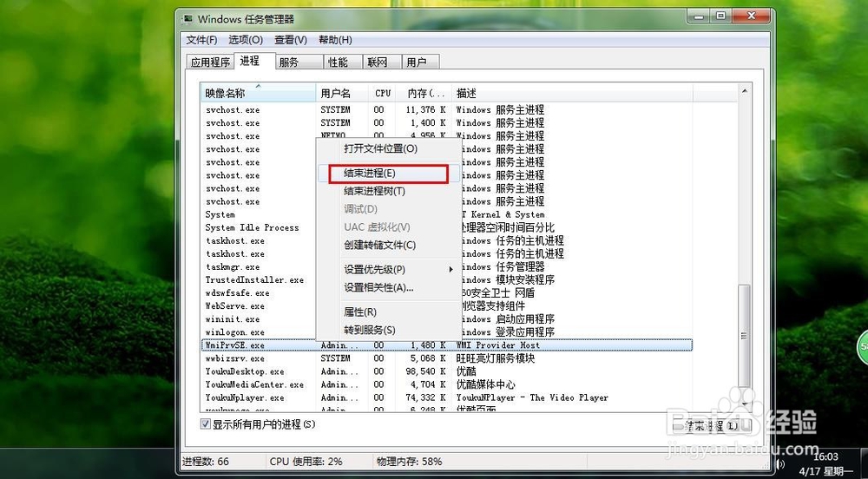Select the YoukuMediaCenter.exe process row
Screen dimensions: 868x479
[x=447, y=384]
